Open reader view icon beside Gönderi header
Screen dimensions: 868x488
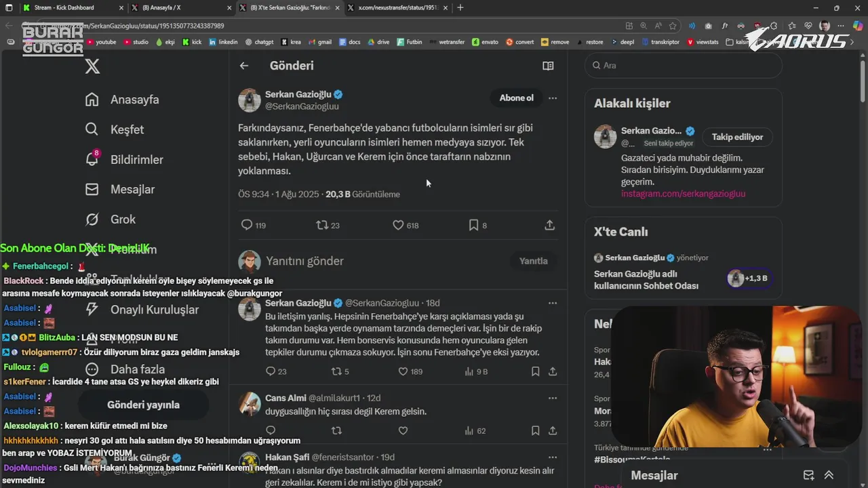point(548,66)
